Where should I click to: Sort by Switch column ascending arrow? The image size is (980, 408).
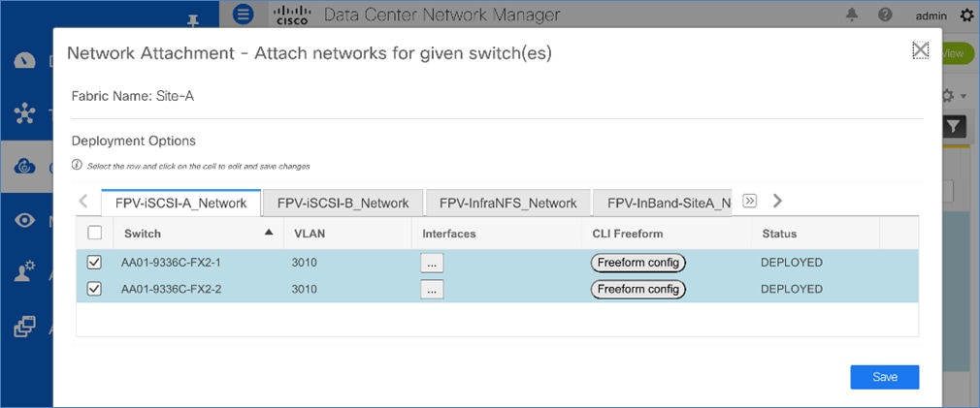pyautogui.click(x=269, y=232)
